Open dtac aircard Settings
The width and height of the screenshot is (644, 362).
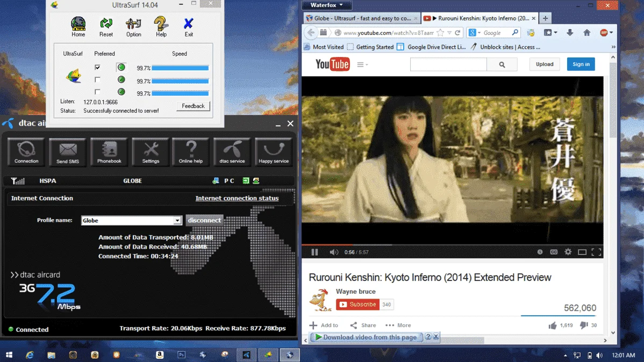pyautogui.click(x=151, y=152)
